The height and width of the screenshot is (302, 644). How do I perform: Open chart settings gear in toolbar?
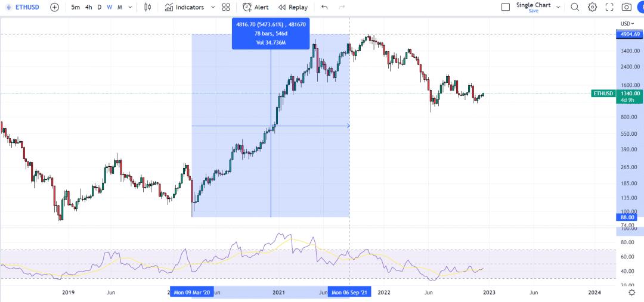(592, 7)
